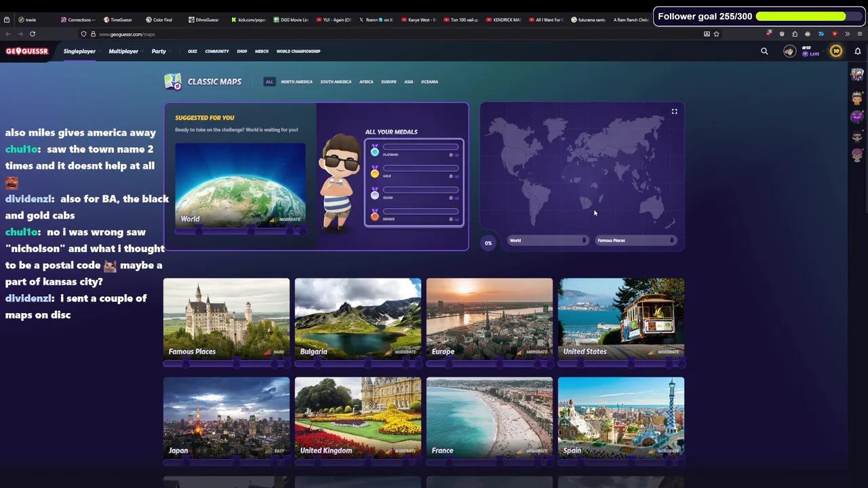Filter maps by South America
Image resolution: width=868 pixels, height=488 pixels.
pyautogui.click(x=336, y=82)
